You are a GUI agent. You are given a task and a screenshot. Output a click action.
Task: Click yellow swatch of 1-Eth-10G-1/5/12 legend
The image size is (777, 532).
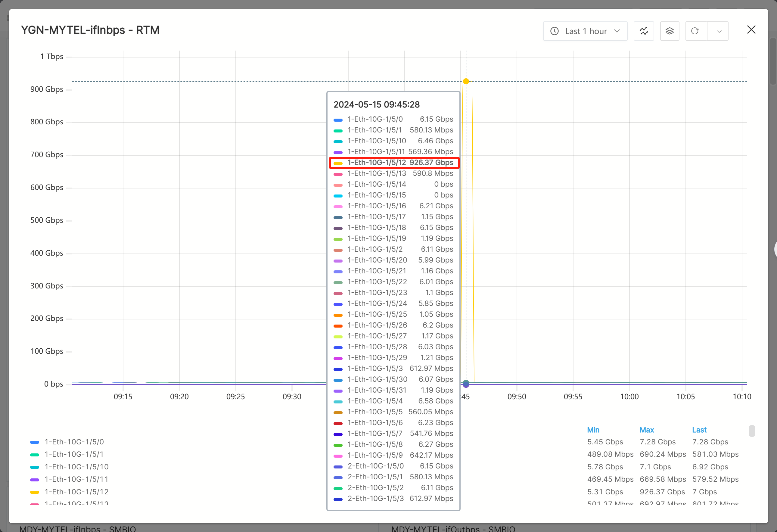click(34, 492)
